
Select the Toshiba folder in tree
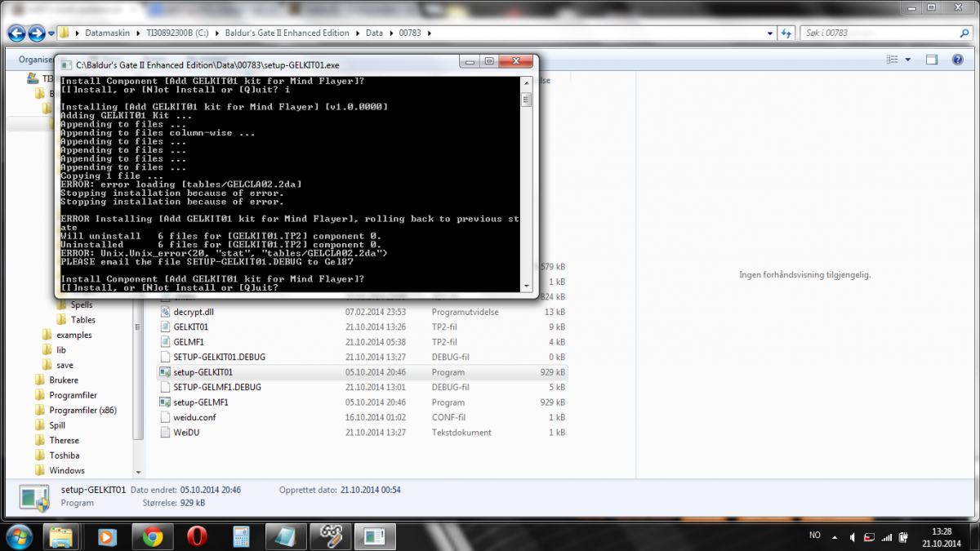tap(64, 455)
